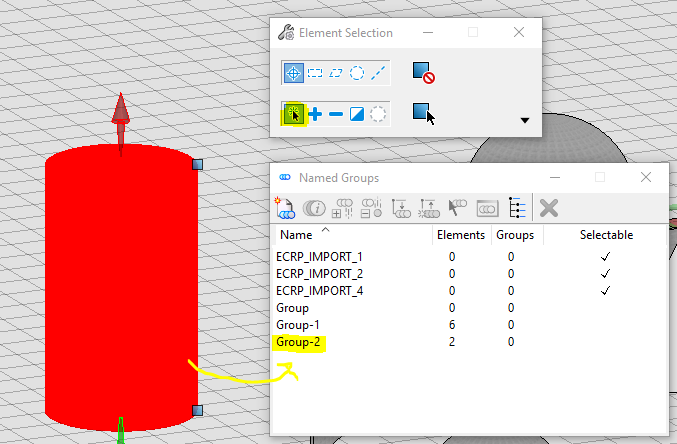
Task: Close the Named Groups dialog
Action: point(646,177)
